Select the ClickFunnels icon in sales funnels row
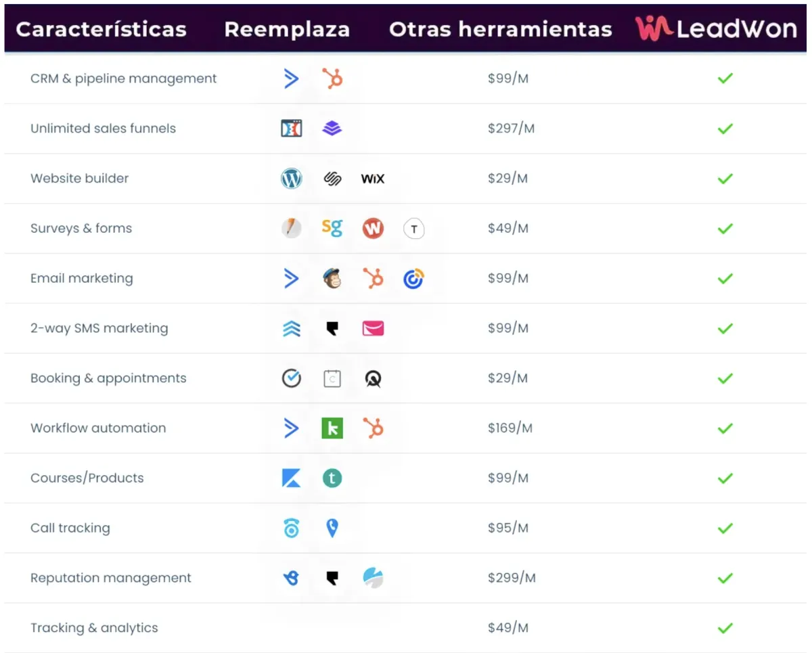The image size is (812, 653). (291, 129)
